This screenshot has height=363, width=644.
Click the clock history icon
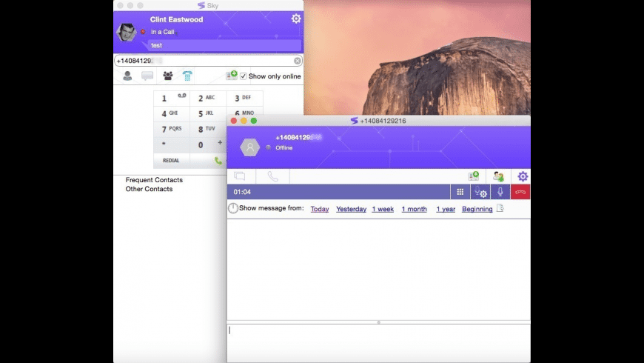[x=233, y=208]
